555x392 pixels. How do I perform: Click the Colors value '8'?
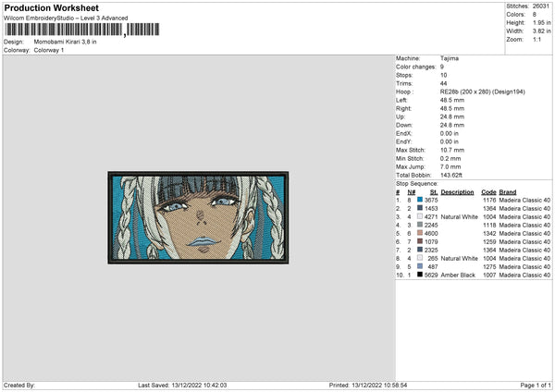coord(535,15)
